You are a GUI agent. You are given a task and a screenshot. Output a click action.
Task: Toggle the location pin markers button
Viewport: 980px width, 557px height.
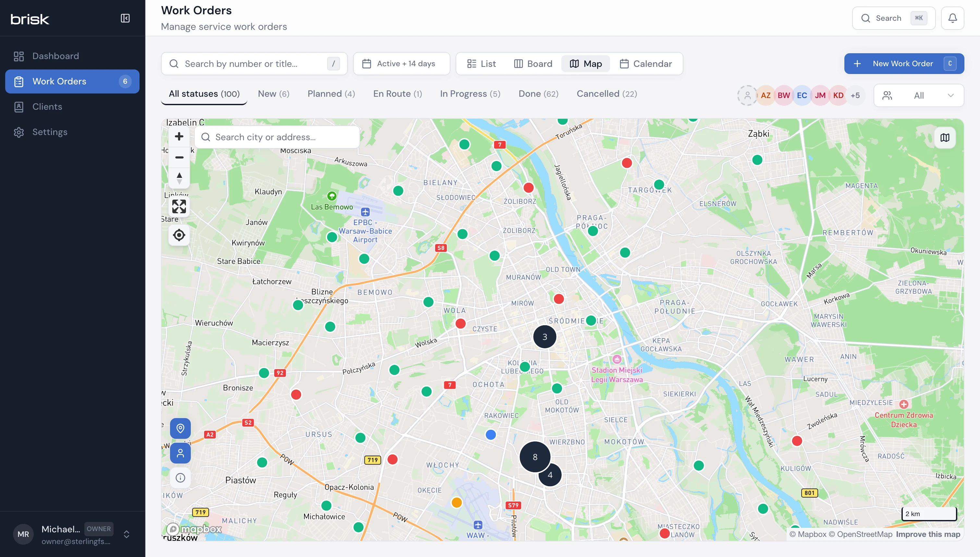(x=180, y=428)
